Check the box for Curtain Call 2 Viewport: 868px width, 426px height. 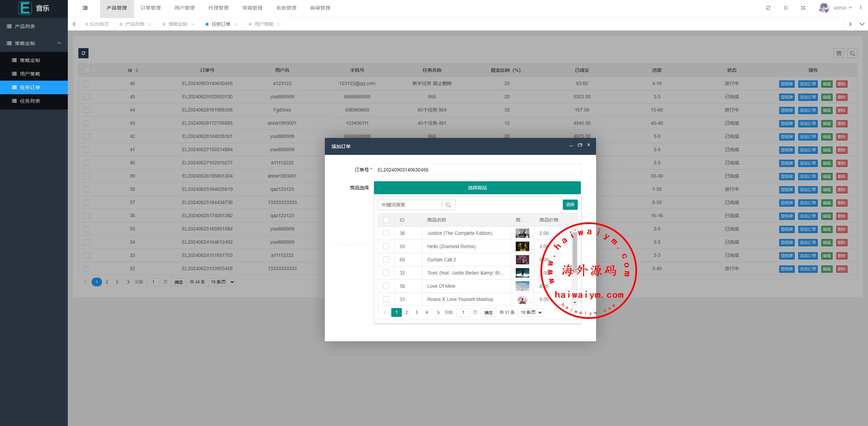pos(386,260)
